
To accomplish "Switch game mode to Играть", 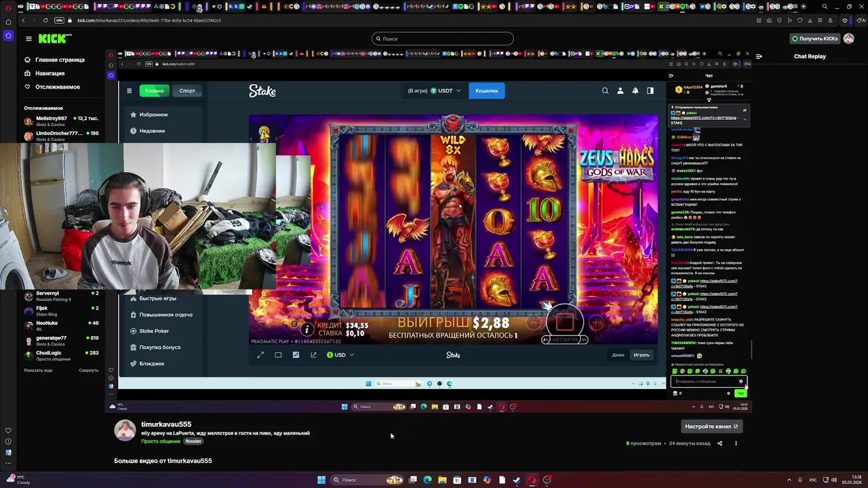I will tap(642, 355).
